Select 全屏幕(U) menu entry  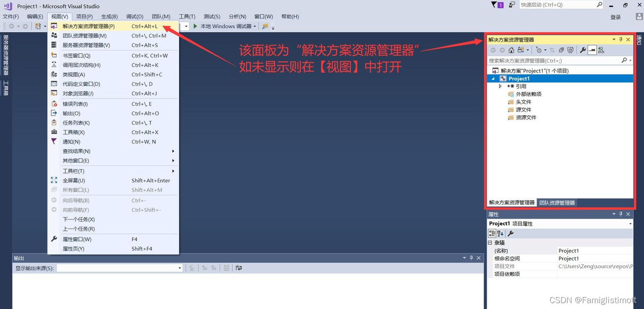pyautogui.click(x=113, y=180)
